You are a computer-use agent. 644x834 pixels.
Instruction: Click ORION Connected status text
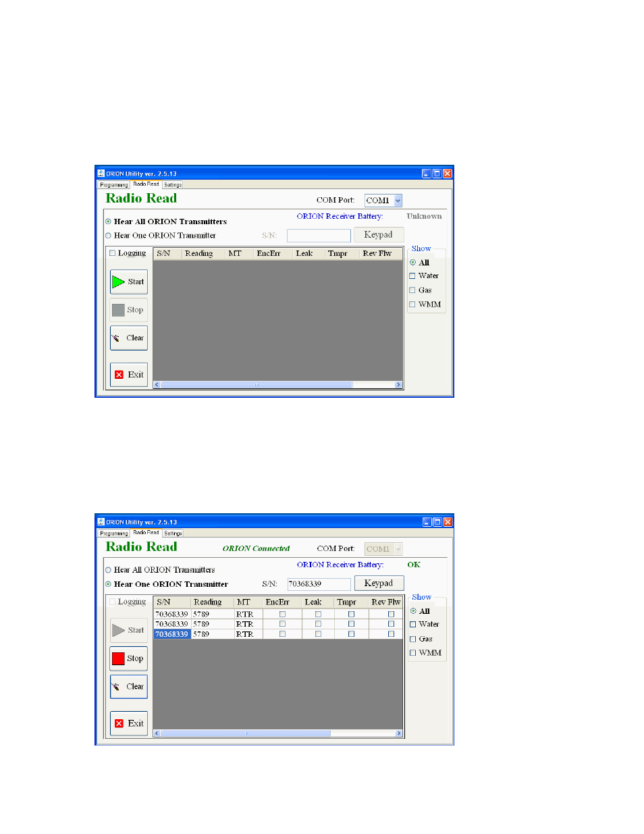click(256, 548)
